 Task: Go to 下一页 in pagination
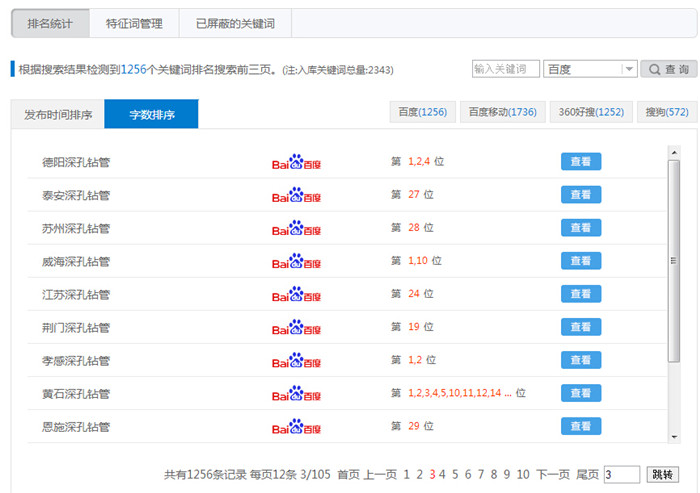tap(553, 474)
